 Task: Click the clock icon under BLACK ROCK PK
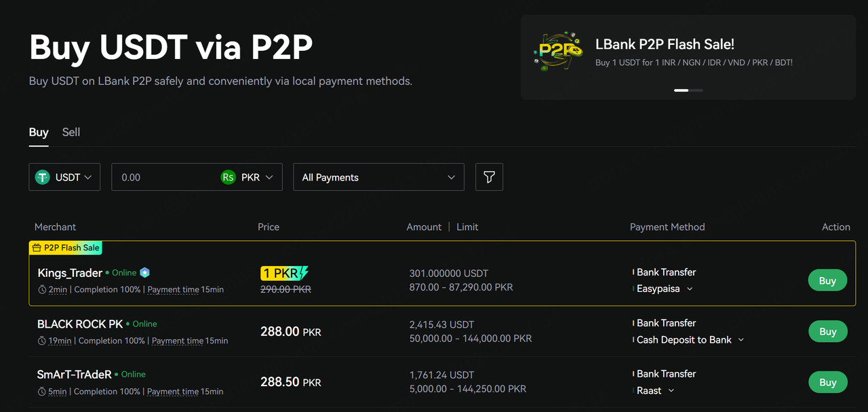click(x=42, y=341)
